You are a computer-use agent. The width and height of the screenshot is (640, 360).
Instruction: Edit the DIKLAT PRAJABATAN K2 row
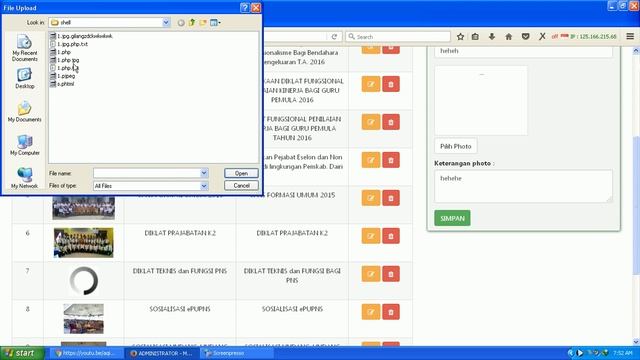point(371,236)
